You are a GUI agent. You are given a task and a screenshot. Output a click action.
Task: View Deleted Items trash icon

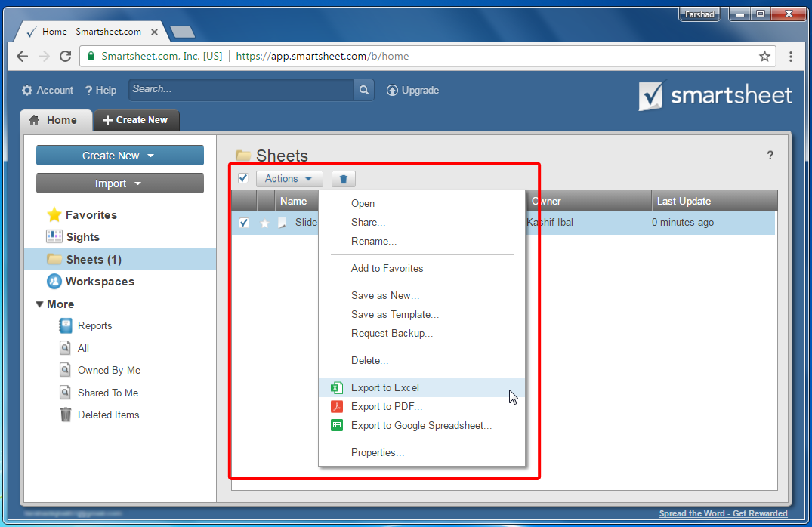coord(66,415)
